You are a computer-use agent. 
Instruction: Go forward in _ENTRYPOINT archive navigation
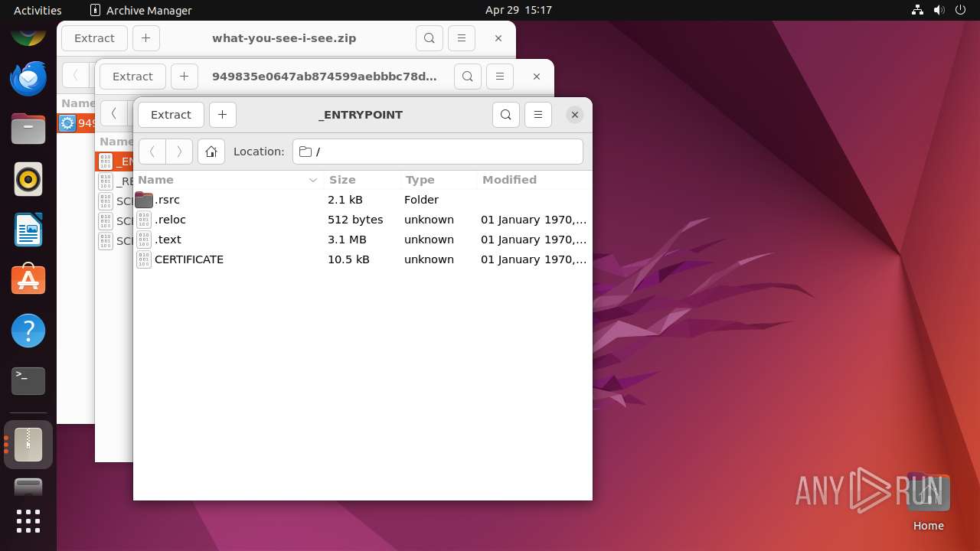pos(179,152)
